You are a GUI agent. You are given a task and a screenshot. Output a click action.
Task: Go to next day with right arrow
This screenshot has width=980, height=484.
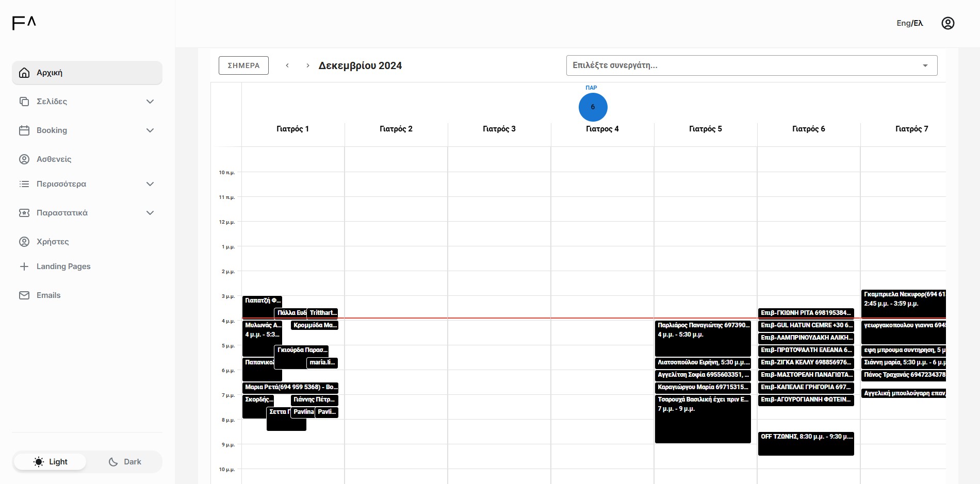point(308,65)
